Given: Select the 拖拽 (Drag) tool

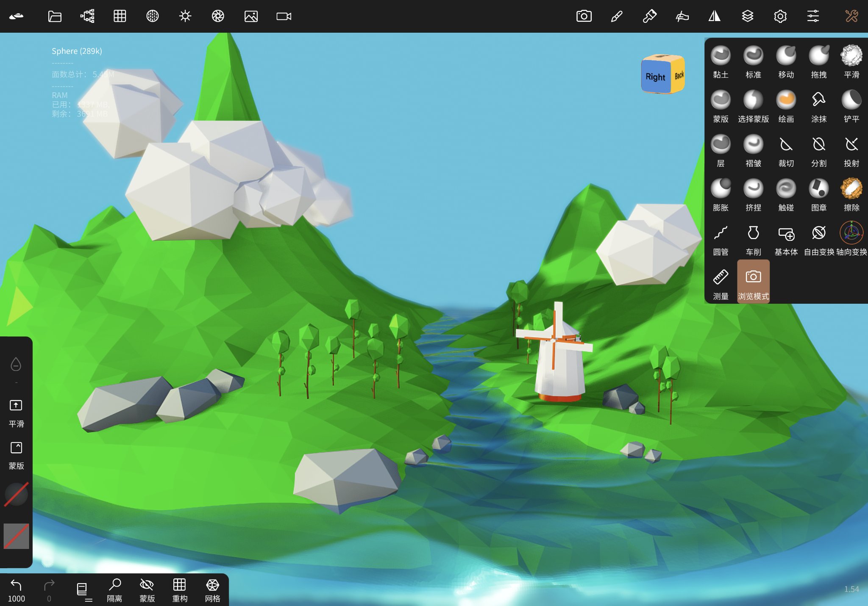Looking at the screenshot, I should tap(818, 62).
